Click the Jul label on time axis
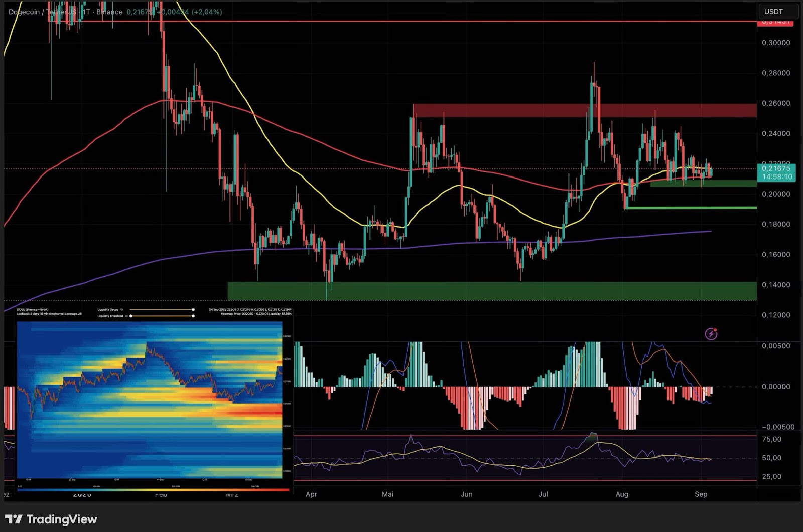 point(543,494)
